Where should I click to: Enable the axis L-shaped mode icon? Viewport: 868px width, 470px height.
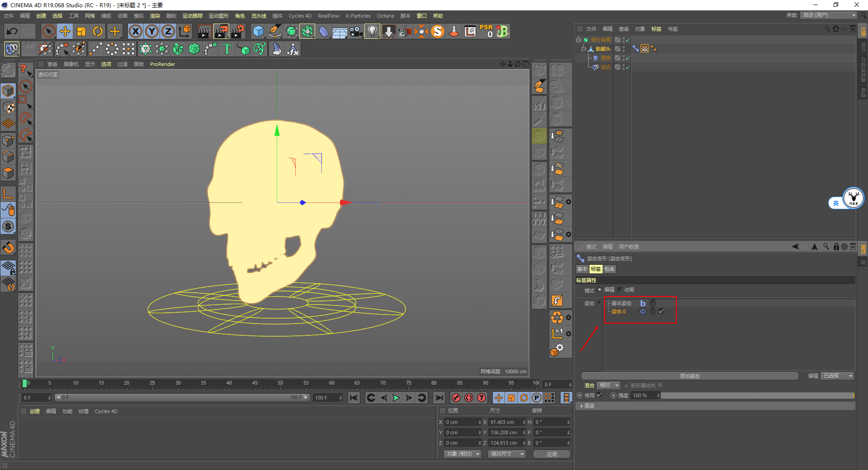pyautogui.click(x=9, y=194)
